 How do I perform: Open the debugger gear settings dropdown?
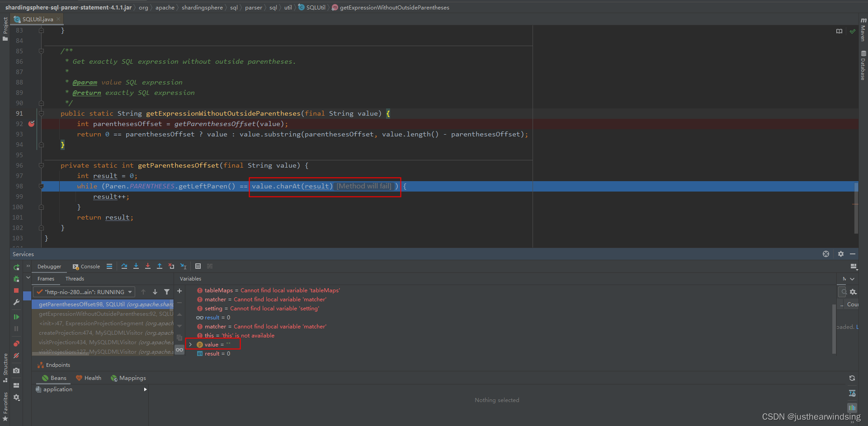[x=16, y=398]
